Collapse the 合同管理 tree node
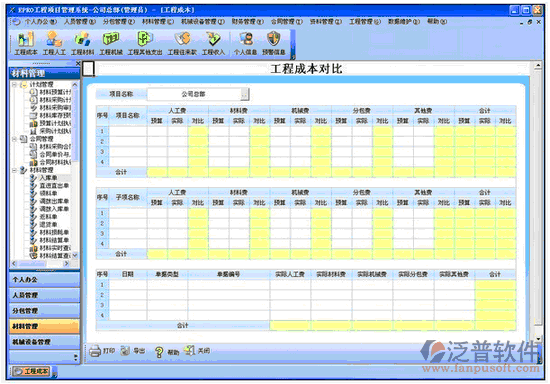 coord(14,139)
